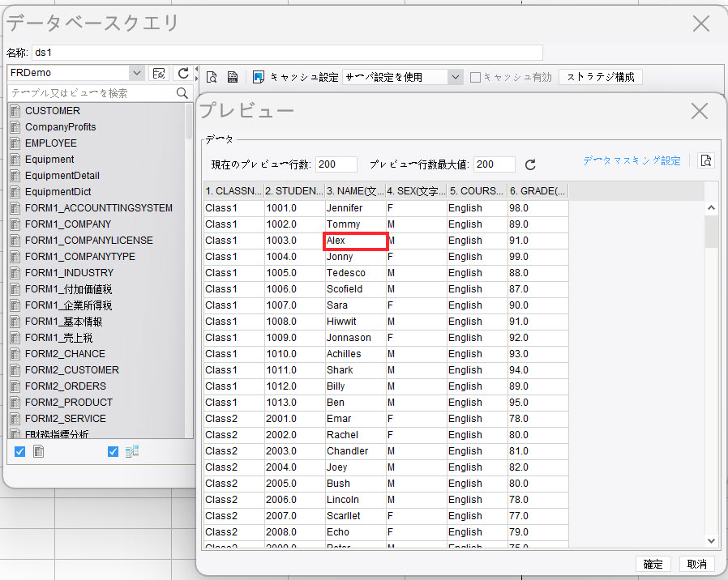The height and width of the screenshot is (580, 728).
Task: Click the data connection edit icon beside FRDemo
Action: [x=159, y=74]
